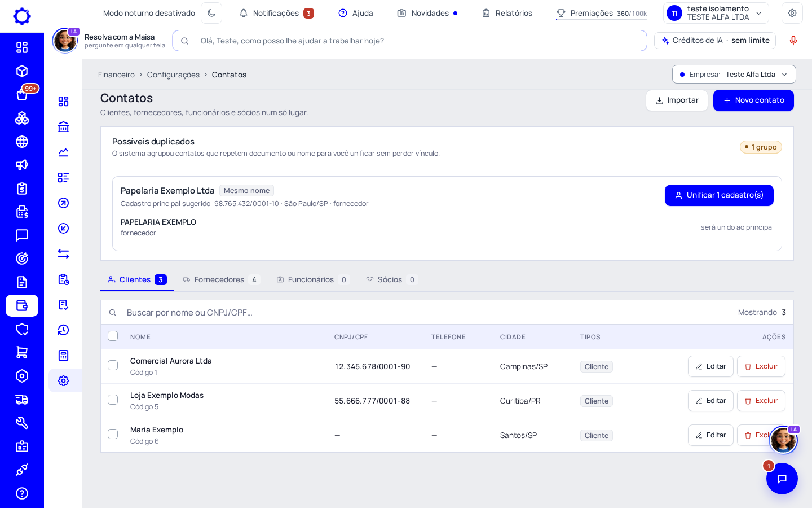Activate the red microphone voice input icon
812x508 pixels.
[793, 41]
